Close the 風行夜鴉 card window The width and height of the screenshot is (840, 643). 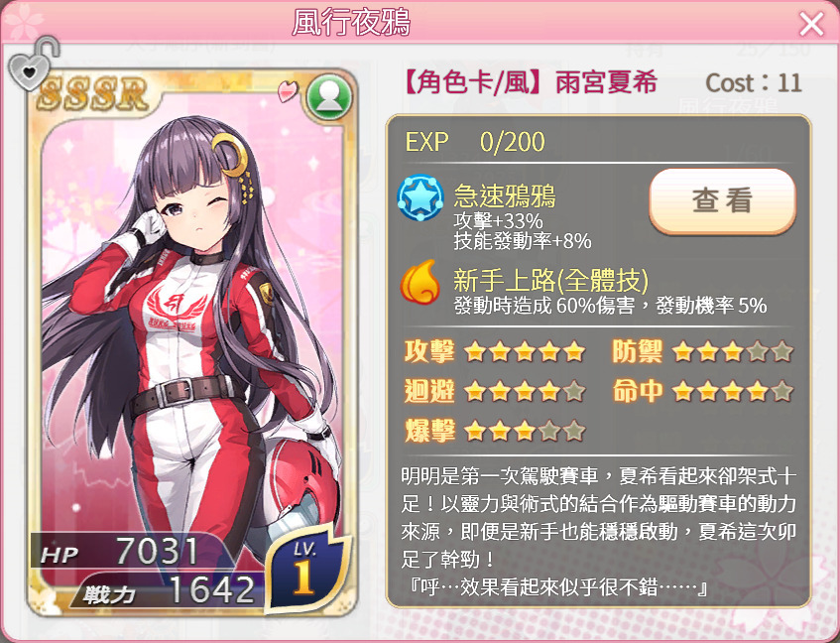tap(811, 24)
